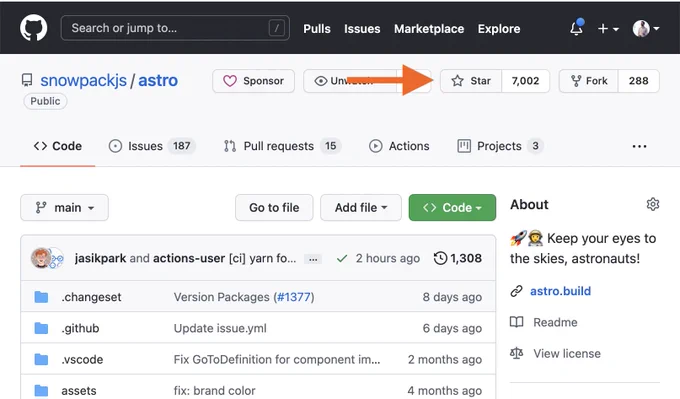View the 288 forks count
The width and height of the screenshot is (680, 399).
point(638,81)
